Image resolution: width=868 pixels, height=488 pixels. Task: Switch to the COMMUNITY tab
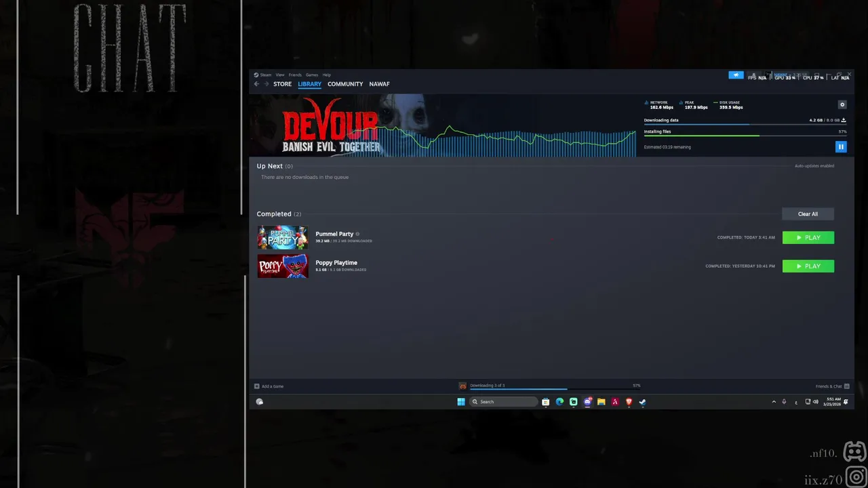click(x=345, y=84)
